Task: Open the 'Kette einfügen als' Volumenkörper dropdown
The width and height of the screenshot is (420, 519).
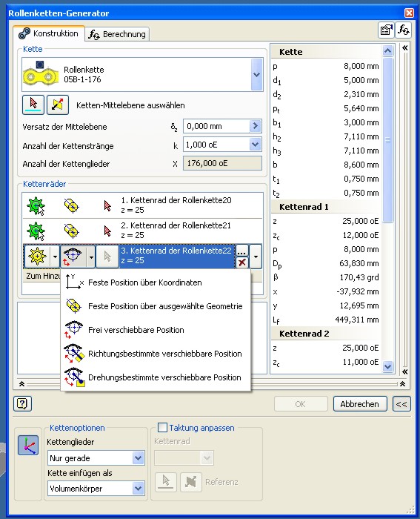Action: point(139,489)
